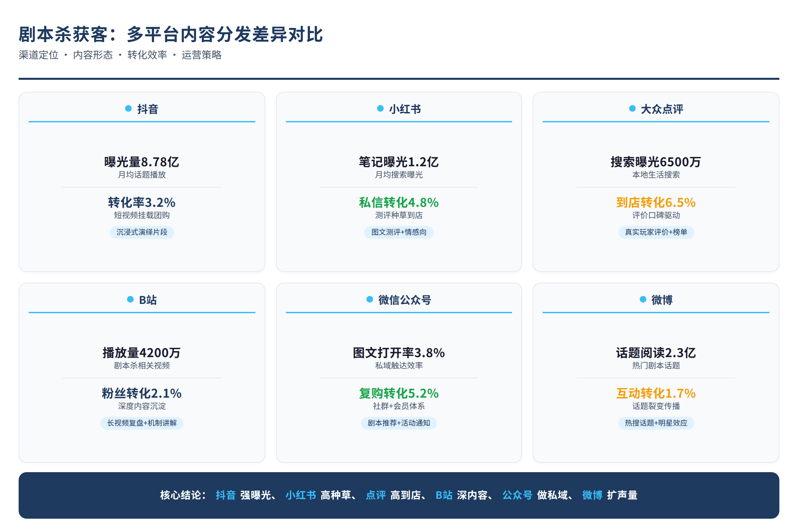Click the orange 互动转化1.7% metric
The image size is (798, 532).
(656, 394)
